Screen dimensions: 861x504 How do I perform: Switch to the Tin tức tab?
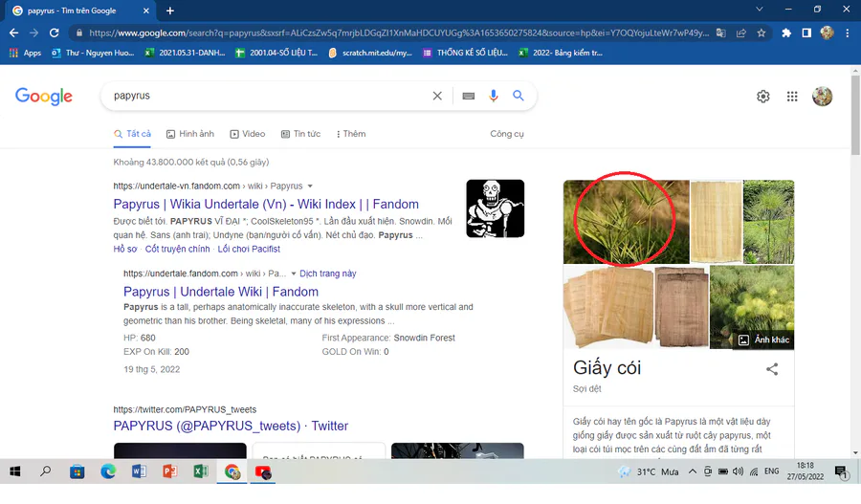(300, 134)
